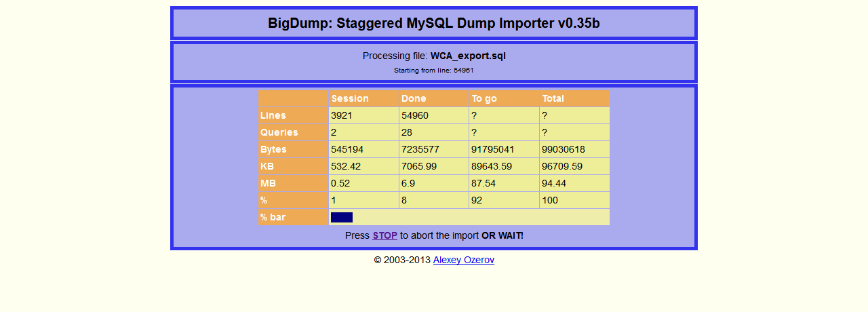The height and width of the screenshot is (312, 868).
Task: Click total bytes value 99030618
Action: (564, 149)
